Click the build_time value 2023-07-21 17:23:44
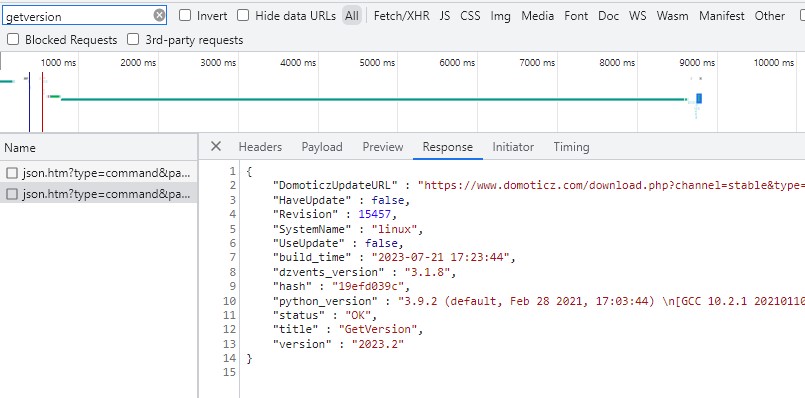Viewport: 805px width, 398px height. click(440, 257)
